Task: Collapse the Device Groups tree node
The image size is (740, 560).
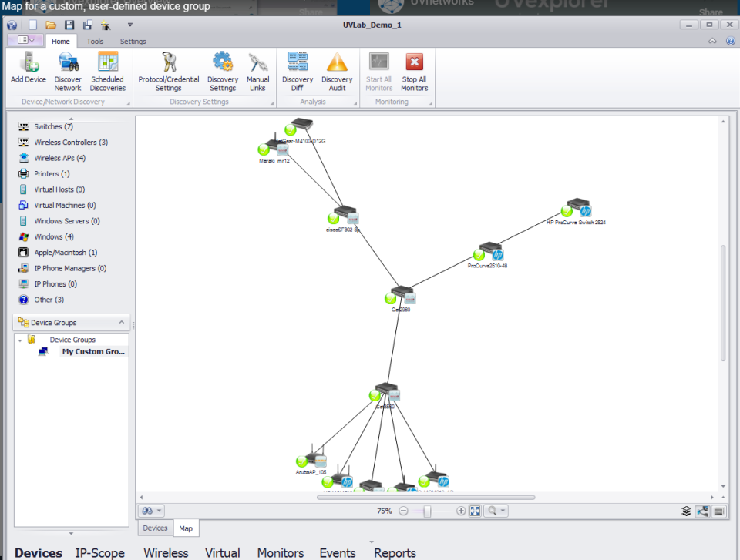Action: coord(20,340)
